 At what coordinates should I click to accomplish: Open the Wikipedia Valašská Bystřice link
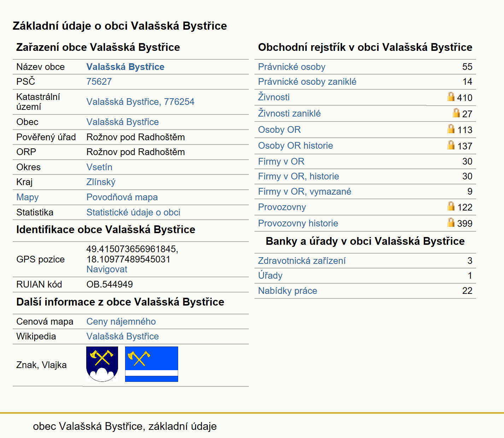tap(123, 336)
